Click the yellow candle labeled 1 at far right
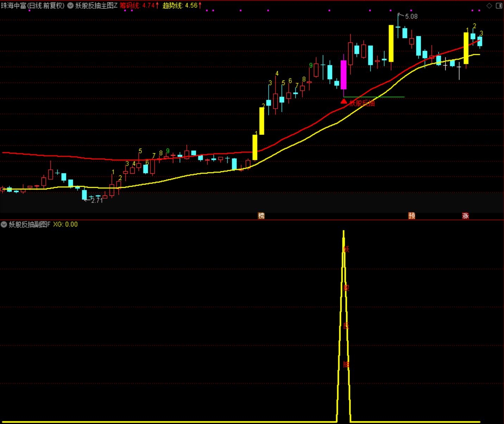This screenshot has width=504, height=424. coord(466,48)
